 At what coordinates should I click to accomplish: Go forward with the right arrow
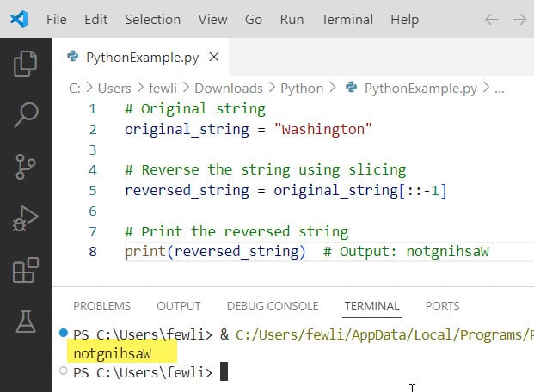tap(519, 20)
